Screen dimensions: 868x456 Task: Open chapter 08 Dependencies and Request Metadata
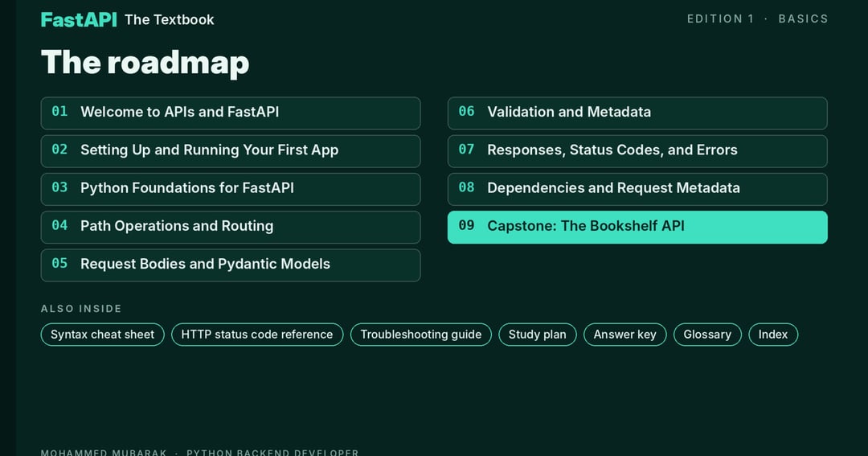(637, 189)
